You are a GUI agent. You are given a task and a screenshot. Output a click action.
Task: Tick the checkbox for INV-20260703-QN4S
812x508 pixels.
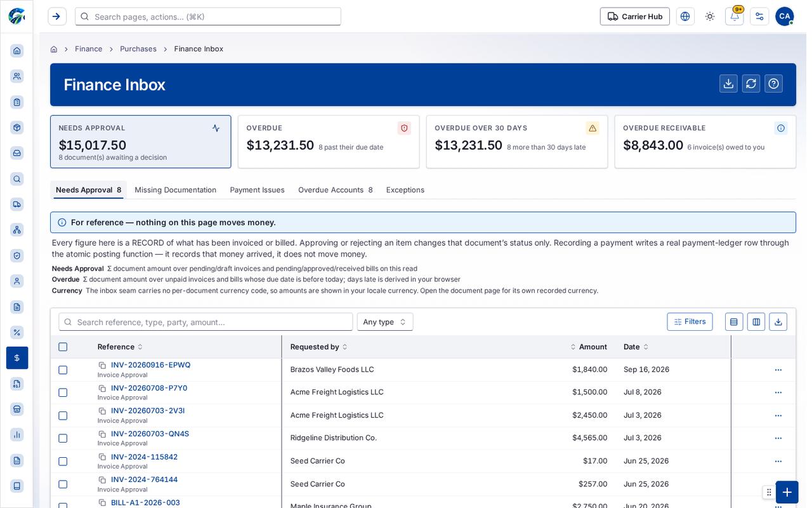point(63,438)
